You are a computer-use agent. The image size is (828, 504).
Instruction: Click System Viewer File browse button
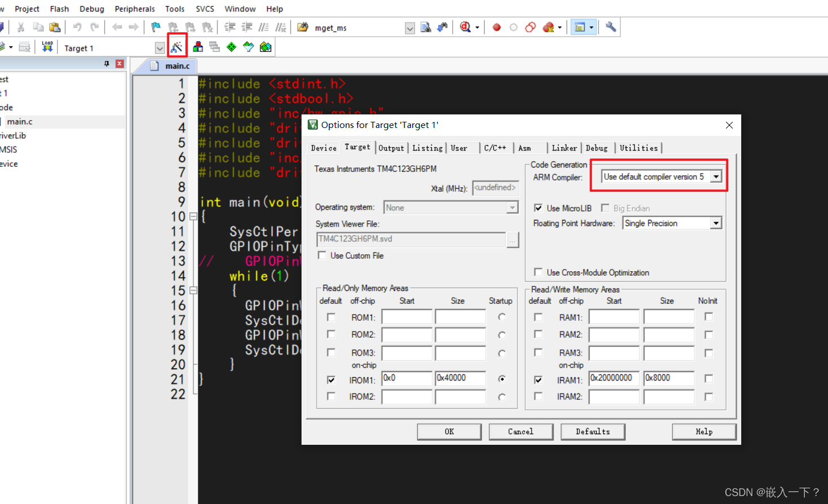coord(512,240)
